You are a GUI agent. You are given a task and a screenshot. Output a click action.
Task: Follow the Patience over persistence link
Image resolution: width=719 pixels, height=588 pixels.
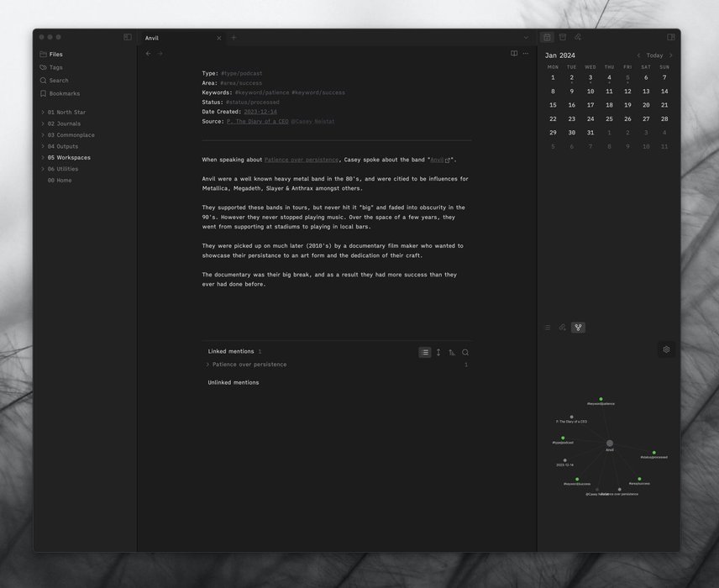pos(302,160)
